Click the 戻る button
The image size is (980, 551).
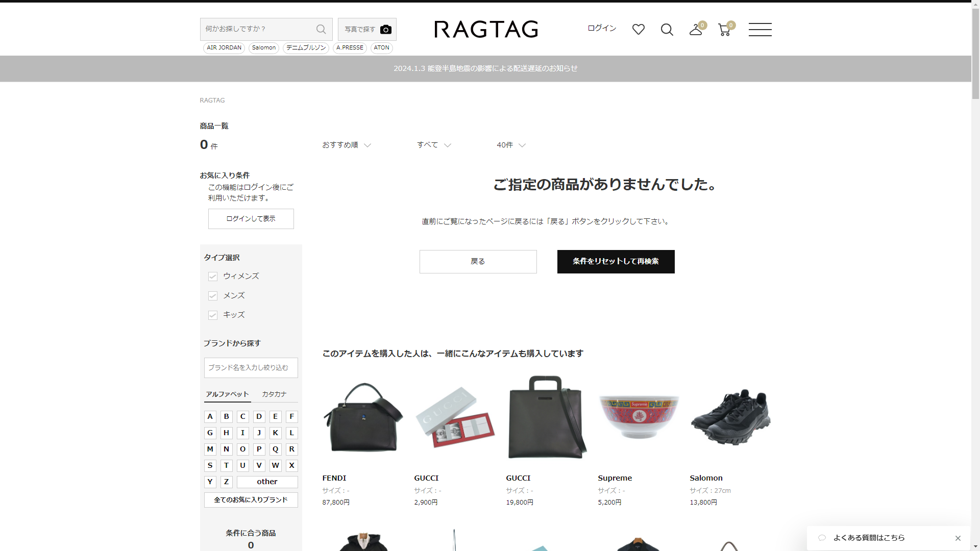pyautogui.click(x=478, y=262)
